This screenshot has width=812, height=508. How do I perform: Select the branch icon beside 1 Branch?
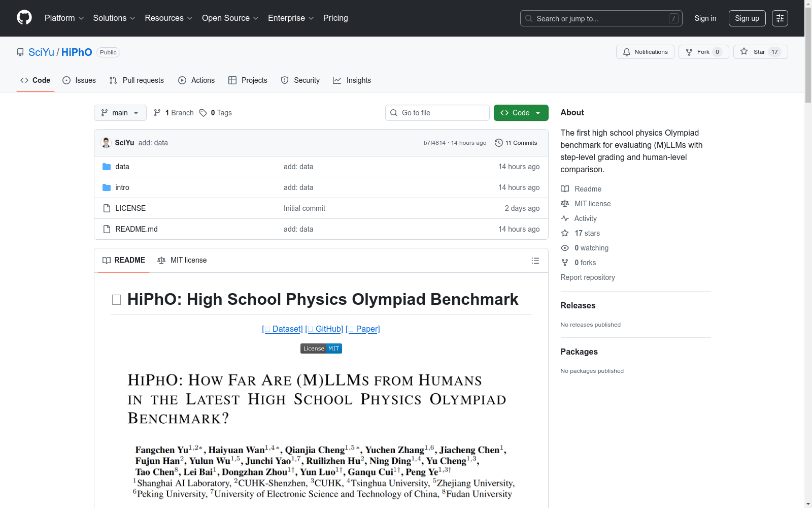pos(157,113)
